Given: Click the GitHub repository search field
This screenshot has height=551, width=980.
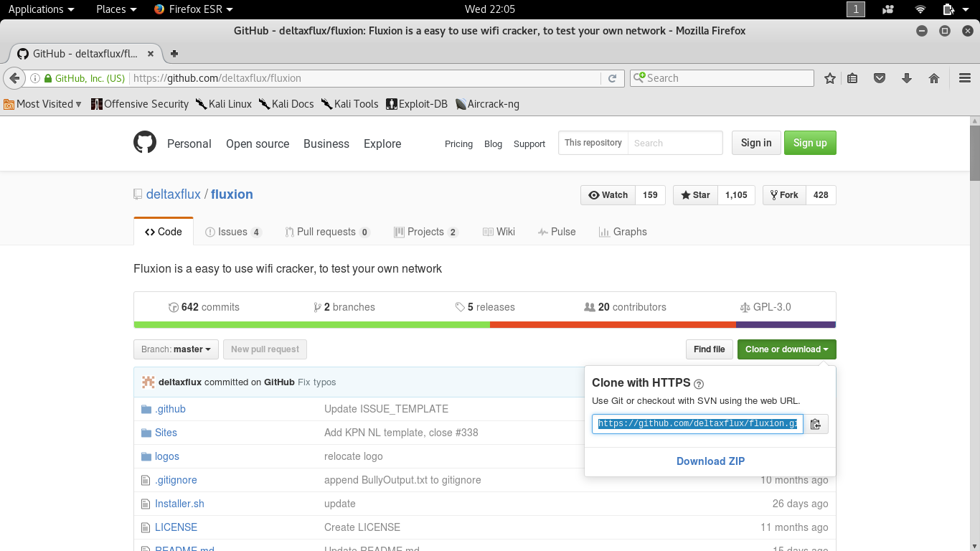Looking at the screenshot, I should point(675,143).
